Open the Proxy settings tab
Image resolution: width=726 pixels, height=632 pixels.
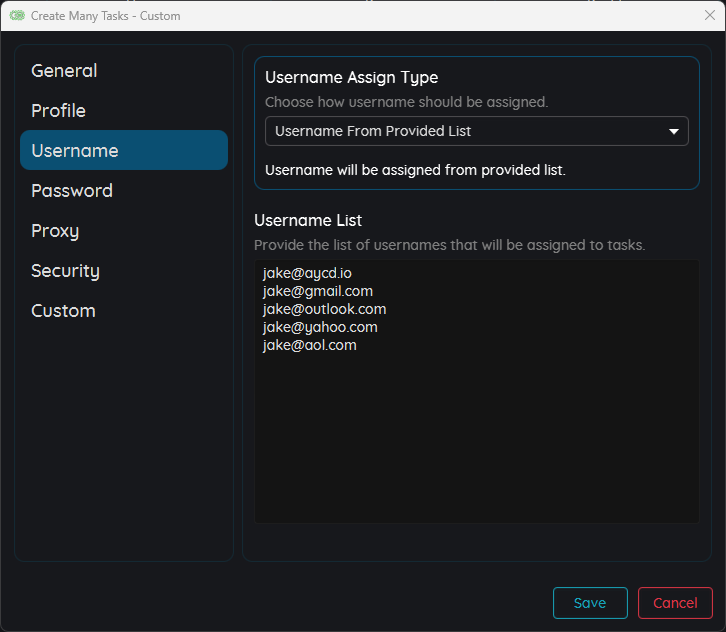(x=55, y=231)
